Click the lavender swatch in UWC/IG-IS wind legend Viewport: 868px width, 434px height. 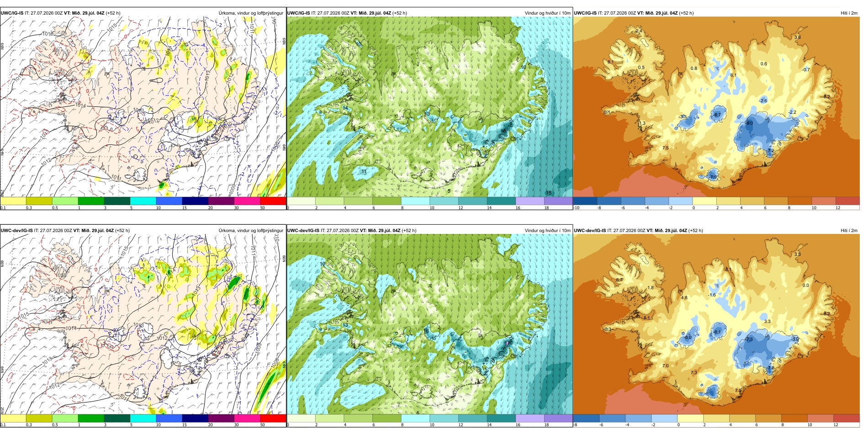click(x=529, y=201)
